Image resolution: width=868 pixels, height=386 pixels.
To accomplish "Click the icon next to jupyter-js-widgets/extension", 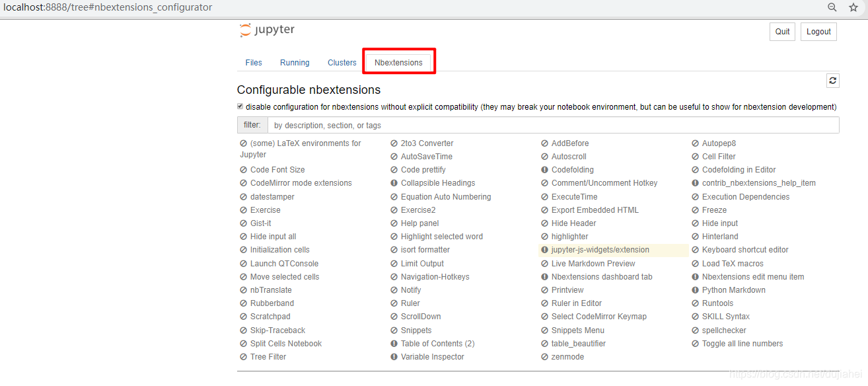I will 545,250.
